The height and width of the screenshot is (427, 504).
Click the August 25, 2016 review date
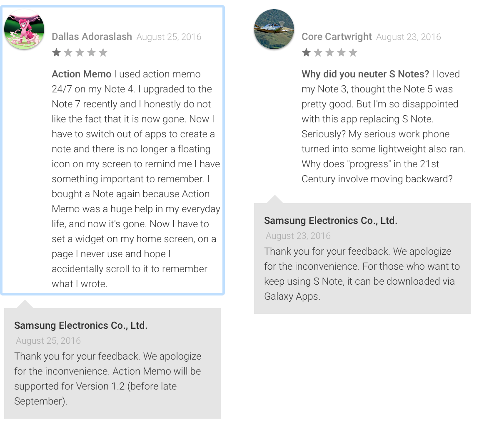click(169, 37)
